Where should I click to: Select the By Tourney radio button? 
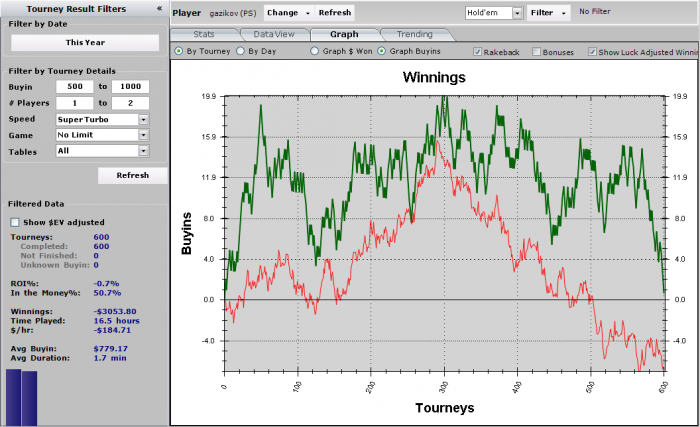coord(179,51)
